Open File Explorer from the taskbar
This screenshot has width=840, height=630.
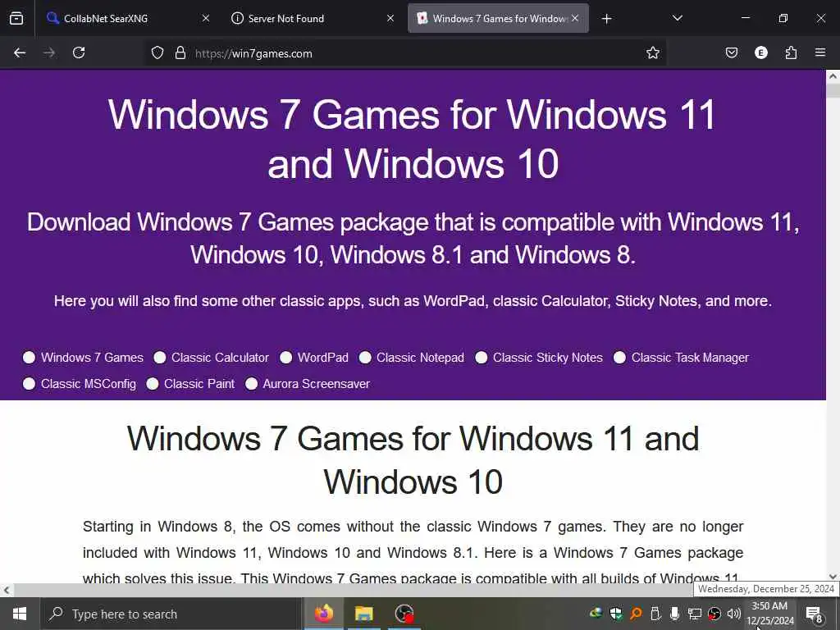[363, 614]
